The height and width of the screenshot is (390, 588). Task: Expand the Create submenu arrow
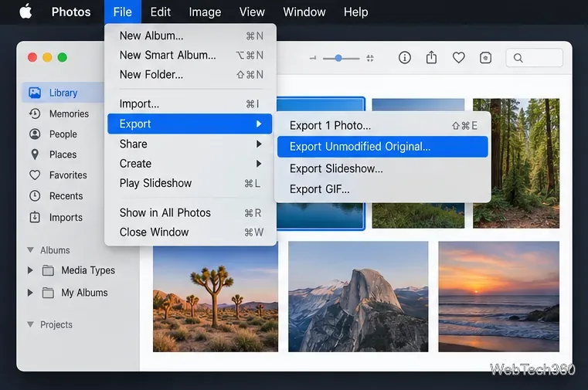(x=259, y=164)
